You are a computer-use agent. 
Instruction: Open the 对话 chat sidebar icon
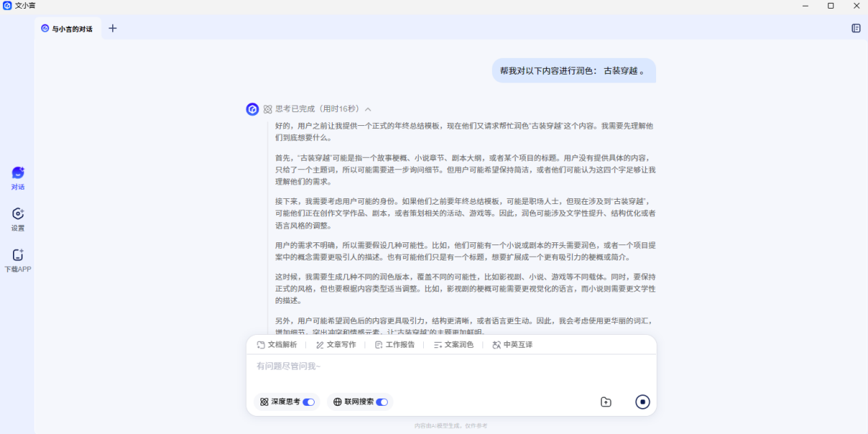point(18,174)
